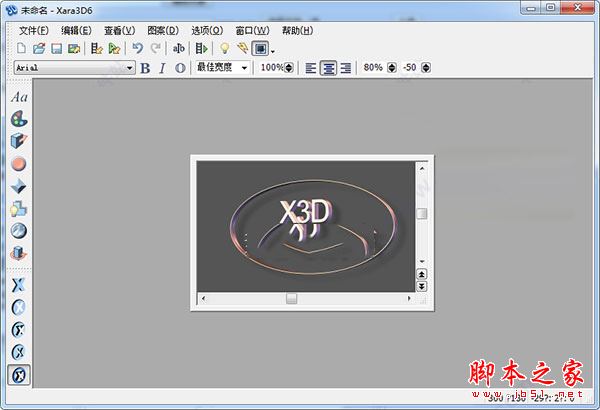Click the preview scroll right arrow

click(x=409, y=298)
